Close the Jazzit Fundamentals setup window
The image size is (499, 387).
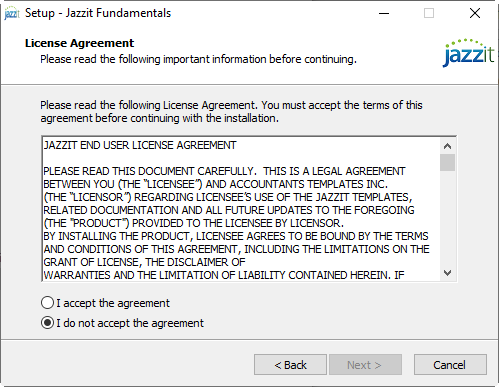click(x=475, y=13)
